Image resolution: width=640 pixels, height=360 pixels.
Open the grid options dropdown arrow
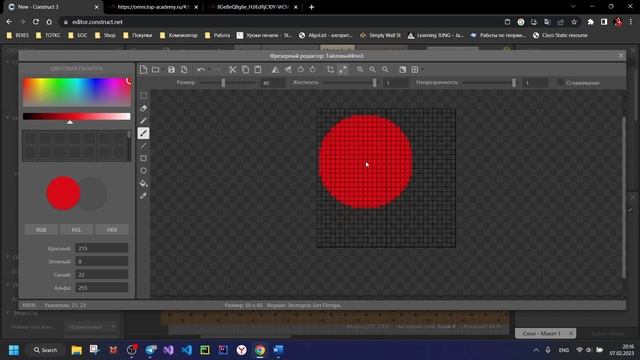tap(422, 70)
